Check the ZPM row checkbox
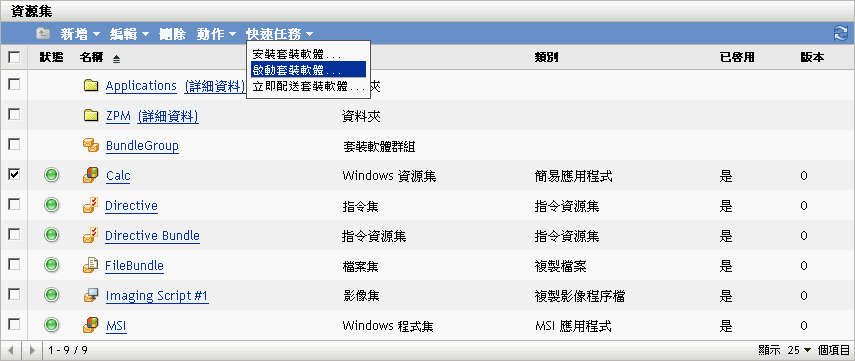Viewport: 855px width, 361px height. coord(14,115)
